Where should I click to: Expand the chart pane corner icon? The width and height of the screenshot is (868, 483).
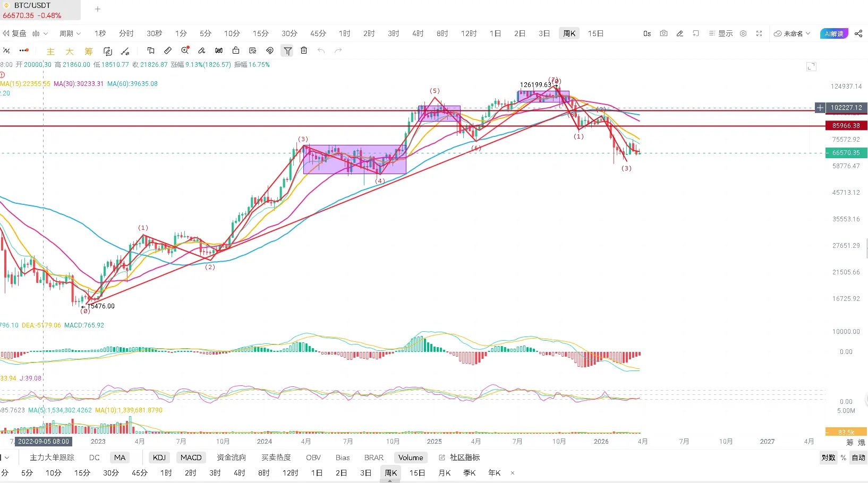click(x=811, y=66)
